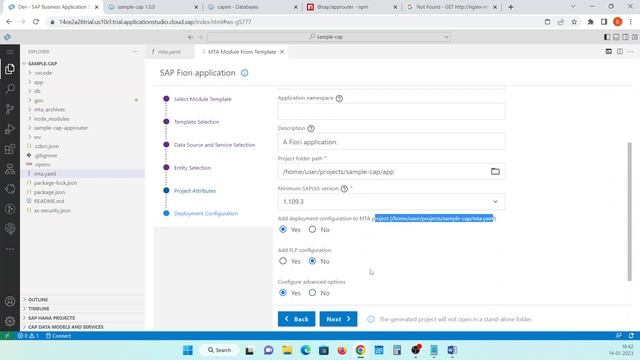Screen dimensions: 640x360
Task: Click the Next wizard button
Action: pos(338,319)
